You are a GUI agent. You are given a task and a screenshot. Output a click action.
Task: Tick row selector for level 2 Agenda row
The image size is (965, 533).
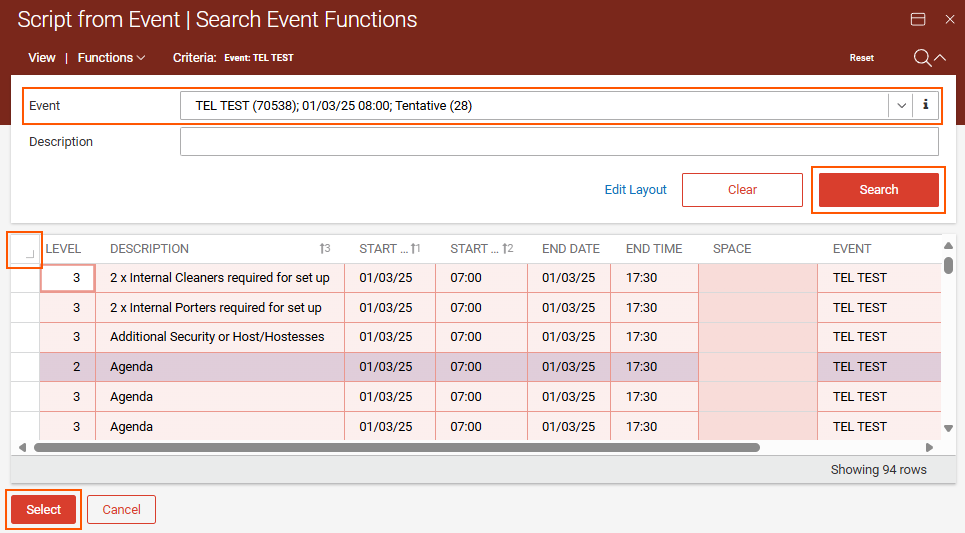(25, 367)
